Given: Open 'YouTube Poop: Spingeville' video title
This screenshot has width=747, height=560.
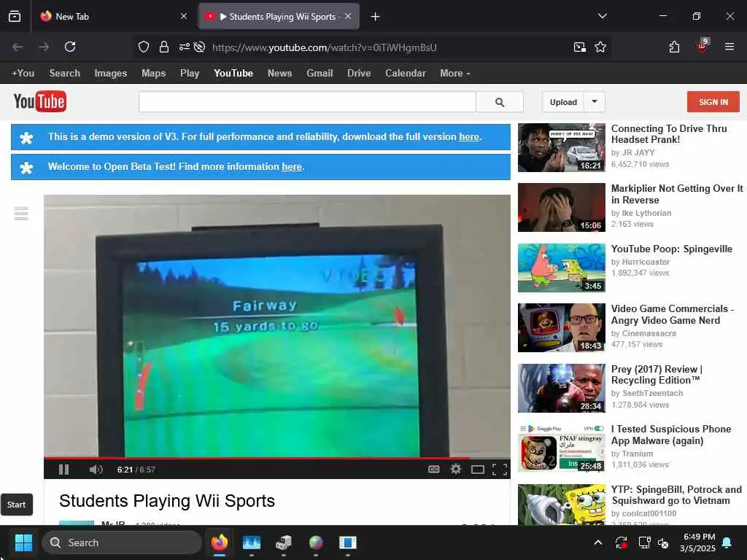Looking at the screenshot, I should tap(672, 249).
